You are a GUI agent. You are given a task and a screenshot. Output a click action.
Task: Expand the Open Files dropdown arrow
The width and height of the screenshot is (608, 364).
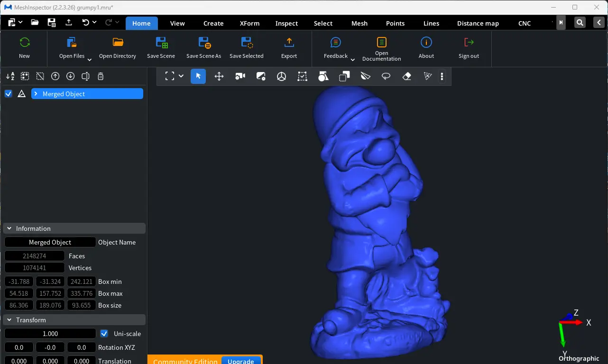89,60
